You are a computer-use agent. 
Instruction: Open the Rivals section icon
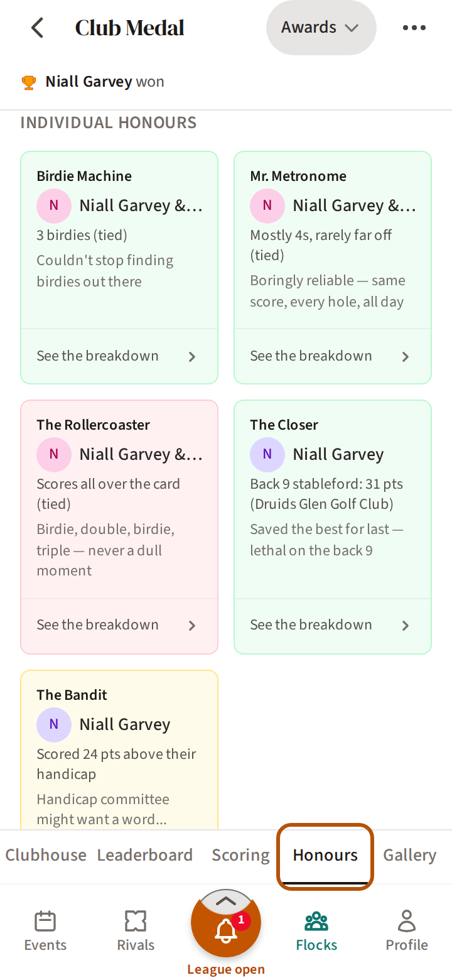click(136, 922)
